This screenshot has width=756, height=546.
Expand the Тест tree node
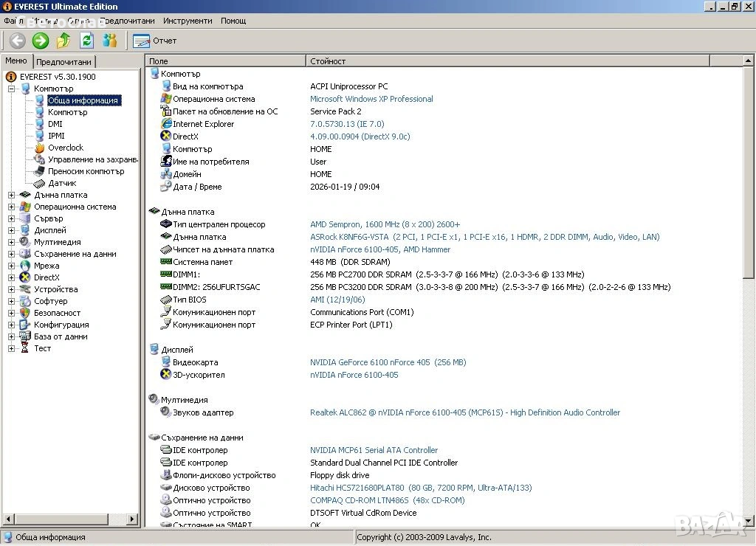point(12,348)
